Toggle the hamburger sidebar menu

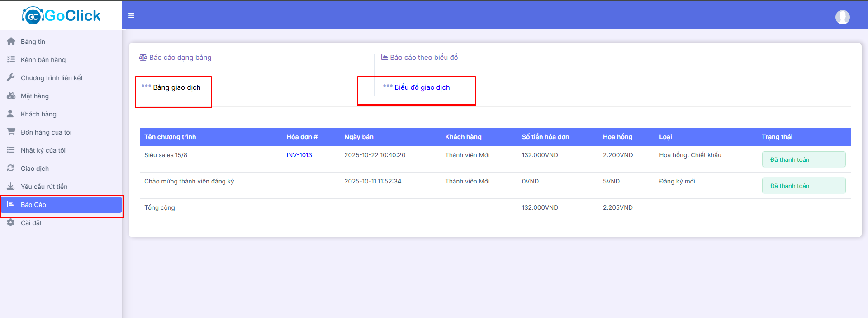point(131,15)
